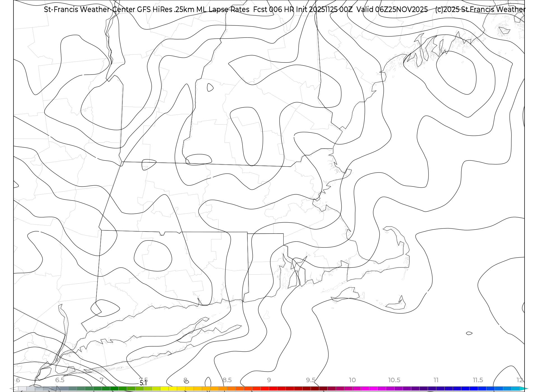
Task: Click the 9 colorbar tick label
Action: point(269,380)
